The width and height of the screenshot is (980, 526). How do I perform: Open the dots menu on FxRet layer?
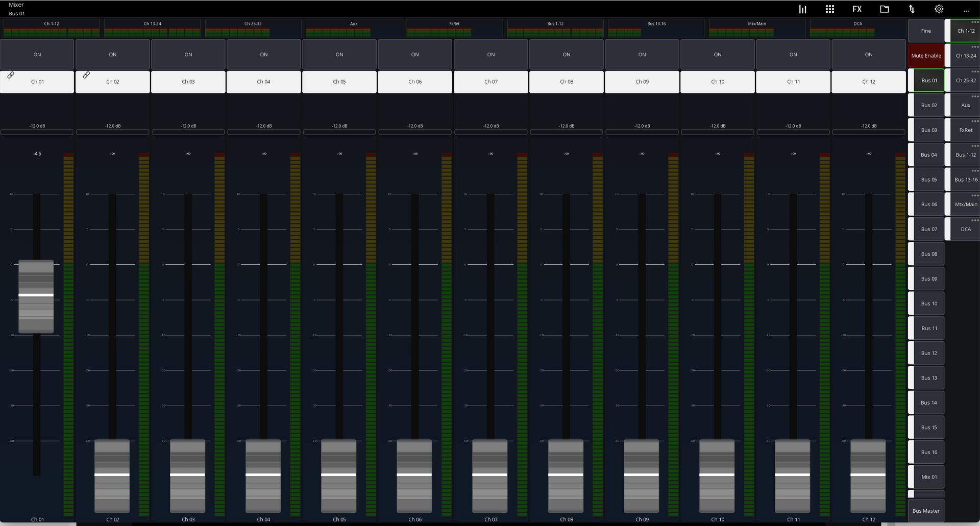click(975, 121)
